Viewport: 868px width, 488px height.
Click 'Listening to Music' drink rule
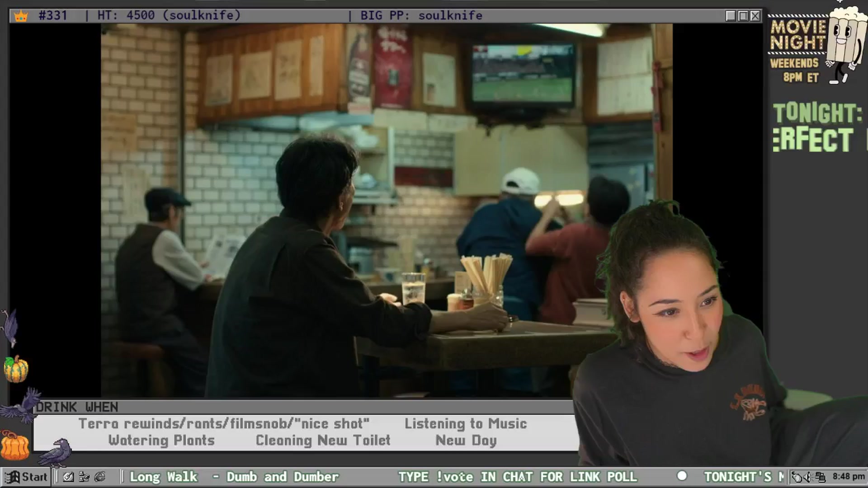466,423
